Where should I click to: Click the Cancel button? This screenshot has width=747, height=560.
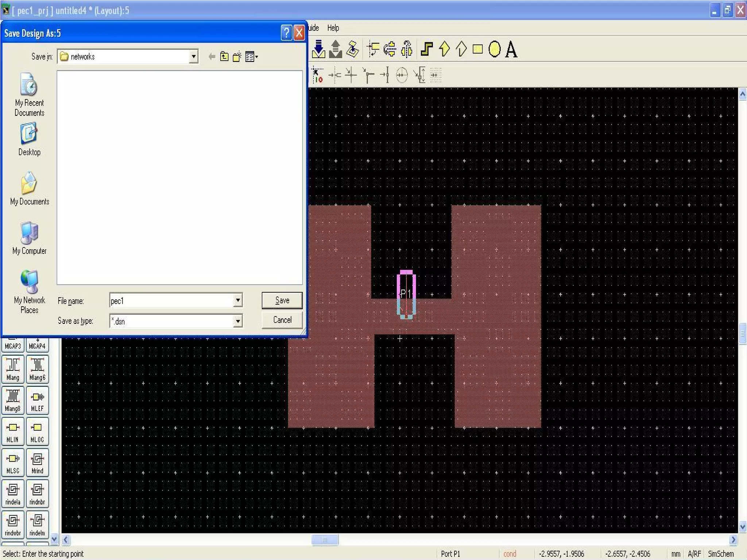pos(282,320)
